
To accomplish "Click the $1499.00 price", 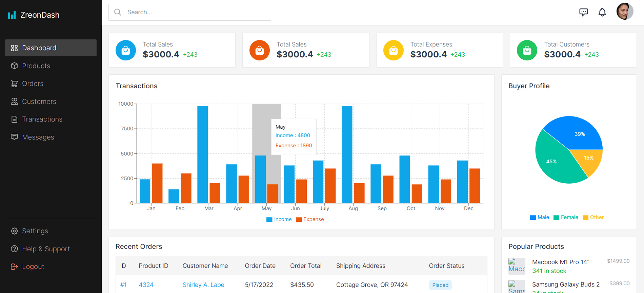I will click(x=618, y=261).
